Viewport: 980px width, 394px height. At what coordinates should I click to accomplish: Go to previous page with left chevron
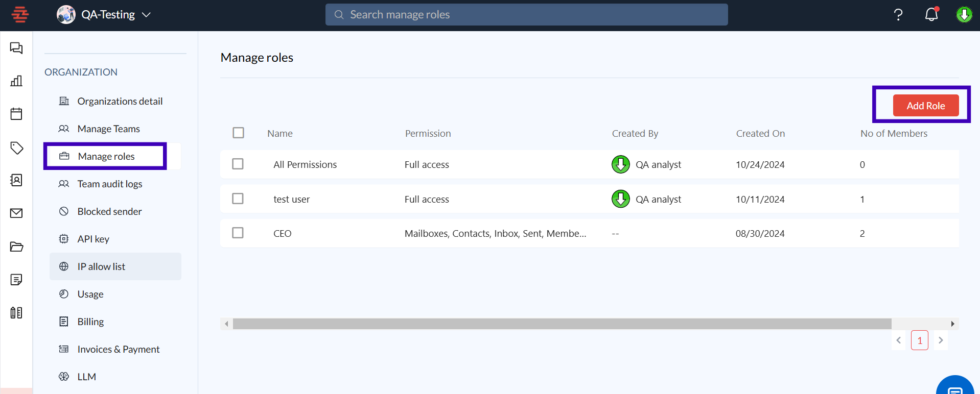coord(899,340)
